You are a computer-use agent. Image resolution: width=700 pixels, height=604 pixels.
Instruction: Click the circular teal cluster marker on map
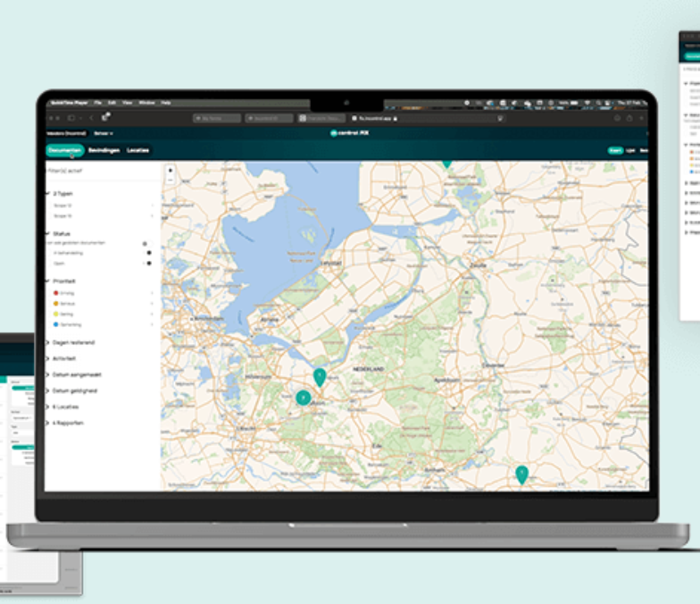tap(304, 398)
